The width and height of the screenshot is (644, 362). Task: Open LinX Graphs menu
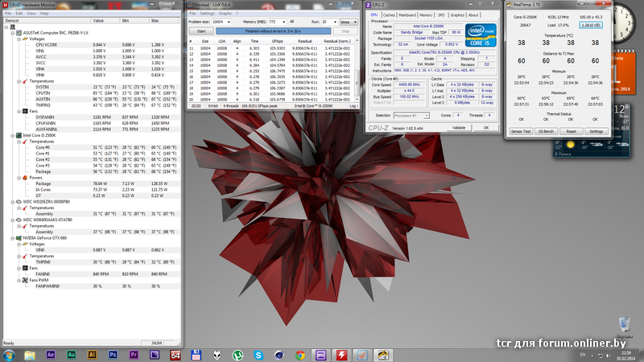(225, 14)
